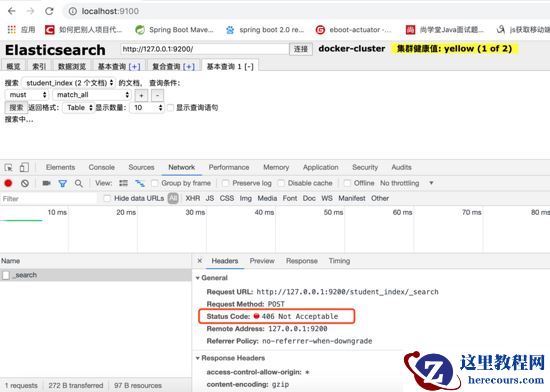Open the No throttling dropdown
Screen dimensions: 550x392
pos(407,183)
